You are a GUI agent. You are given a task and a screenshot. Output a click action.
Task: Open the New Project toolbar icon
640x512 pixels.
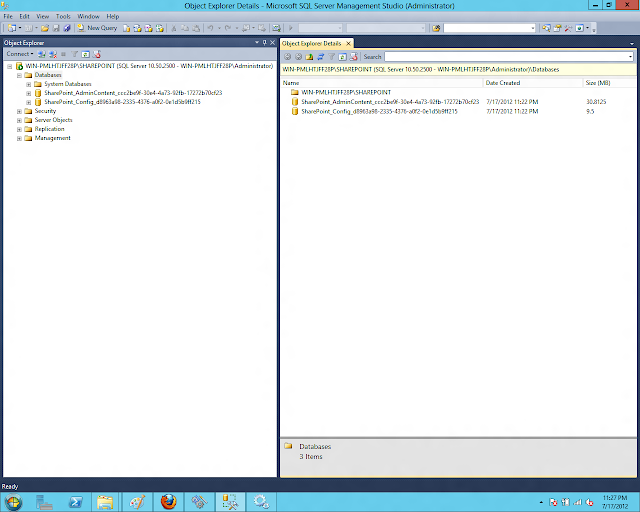pyautogui.click(x=12, y=28)
